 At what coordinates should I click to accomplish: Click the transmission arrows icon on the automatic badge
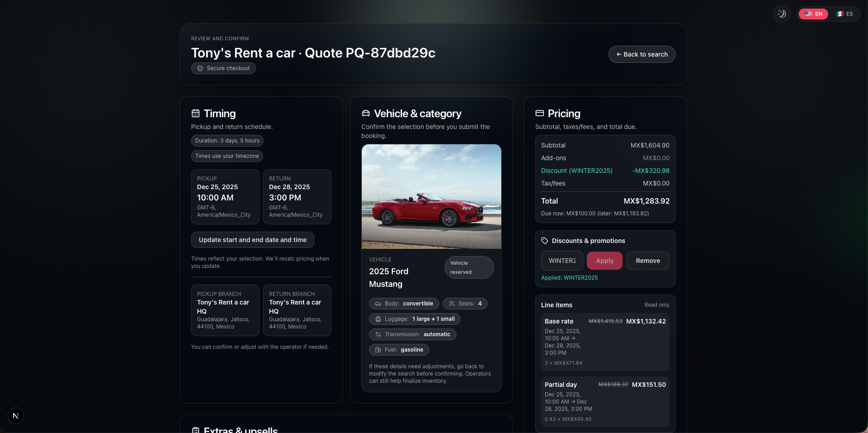pos(378,334)
